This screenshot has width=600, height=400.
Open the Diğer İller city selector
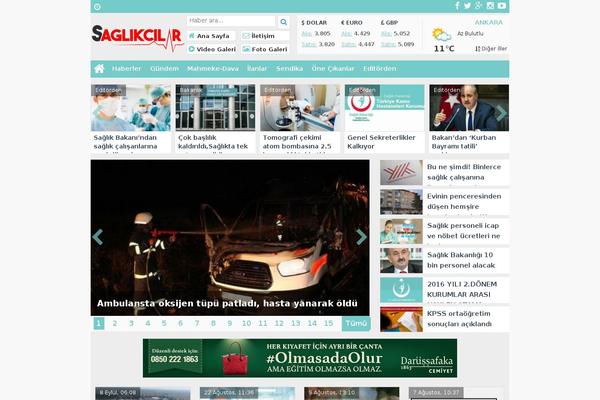(491, 49)
